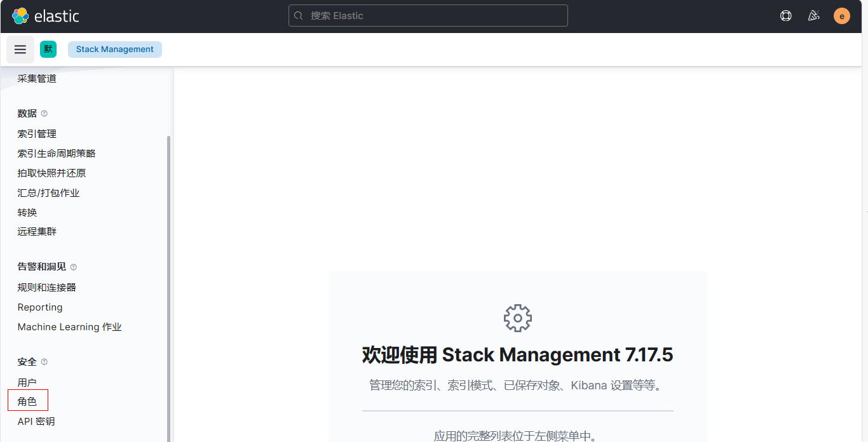This screenshot has width=868, height=442.
Task: Click the Stack Management breadcrumb
Action: pos(115,50)
